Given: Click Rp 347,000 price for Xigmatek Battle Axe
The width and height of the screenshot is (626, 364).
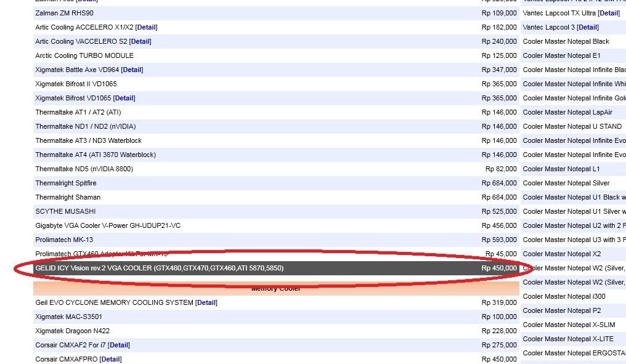Looking at the screenshot, I should tap(499, 70).
